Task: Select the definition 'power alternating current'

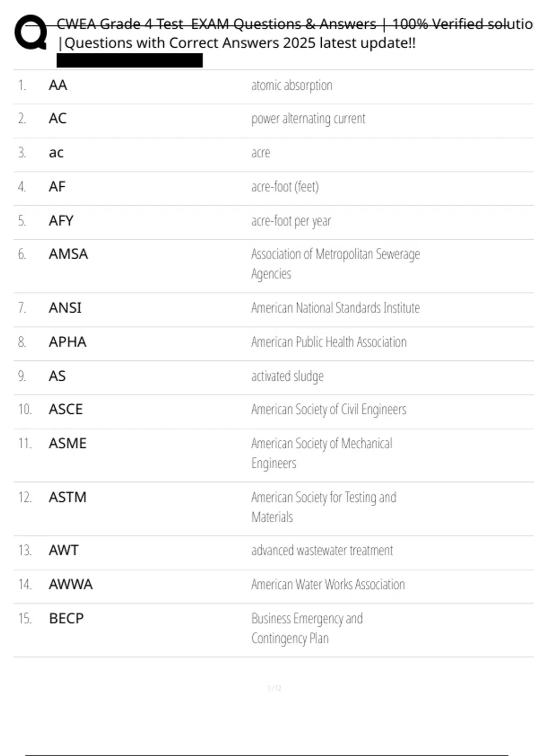Action: point(308,119)
